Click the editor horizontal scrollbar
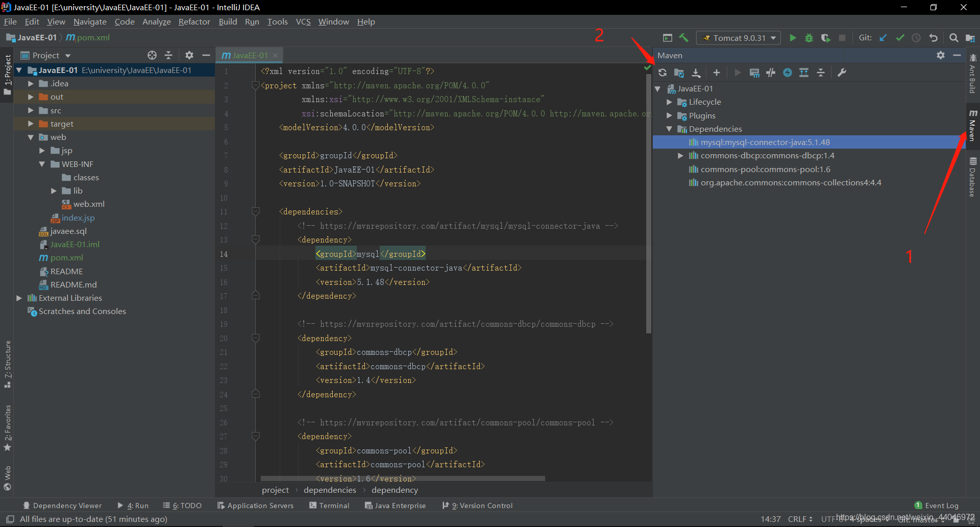 pos(403,478)
